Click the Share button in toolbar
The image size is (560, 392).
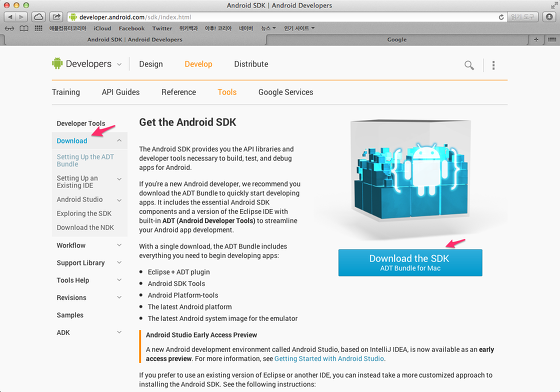(x=56, y=17)
